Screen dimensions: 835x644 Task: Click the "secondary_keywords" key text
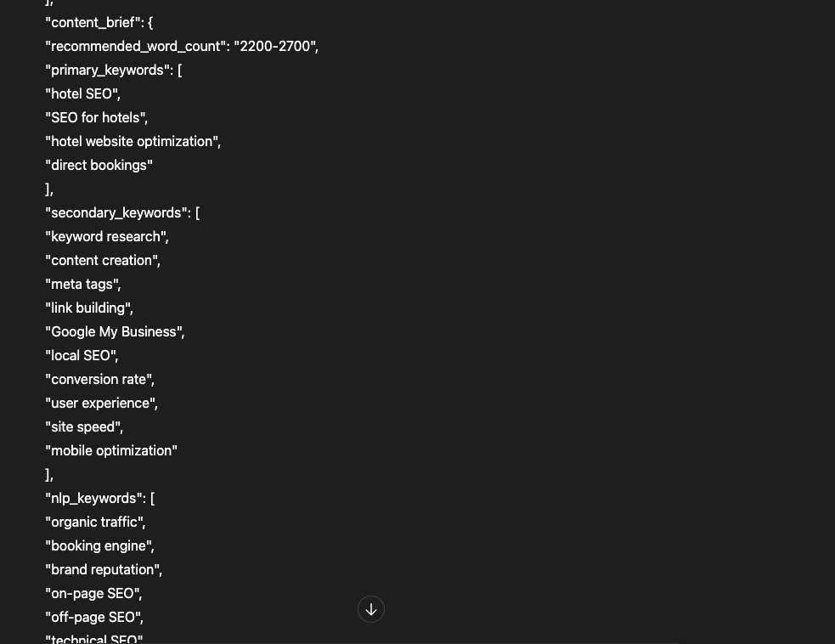(x=116, y=213)
